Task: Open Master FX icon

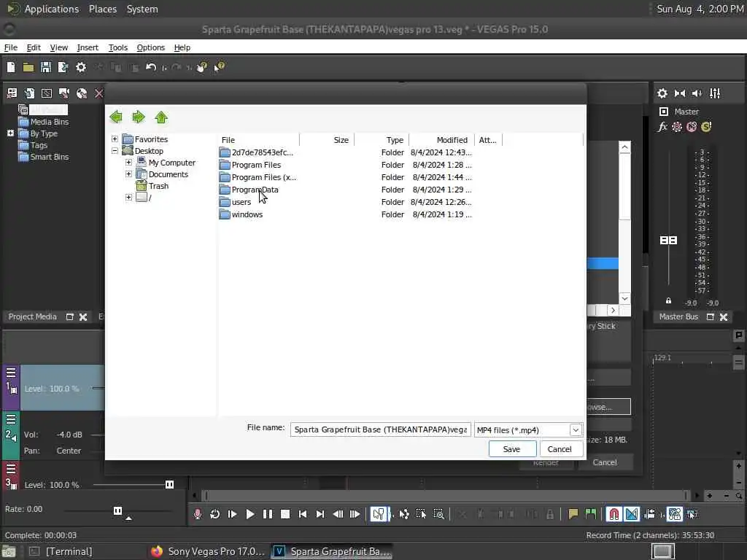Action: tap(662, 127)
